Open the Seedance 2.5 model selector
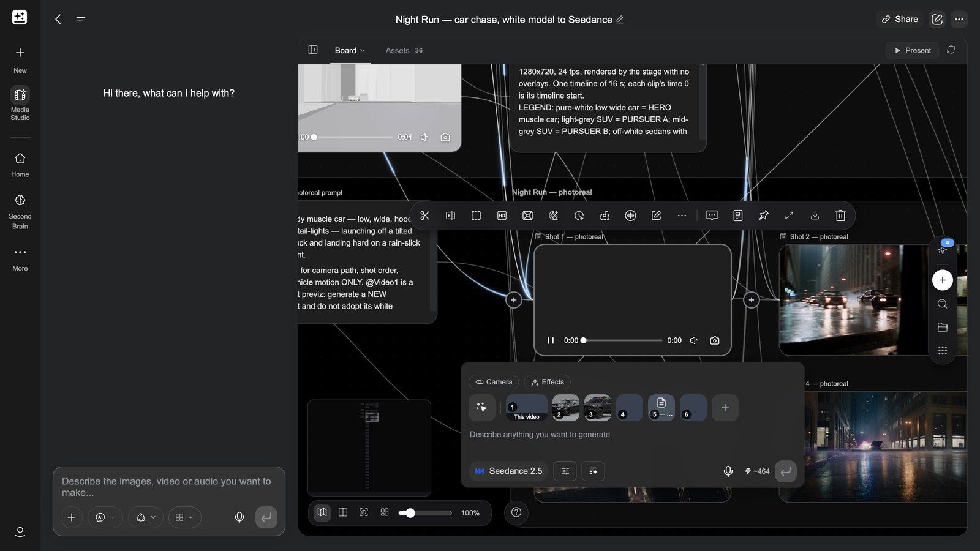This screenshot has height=551, width=980. [509, 471]
